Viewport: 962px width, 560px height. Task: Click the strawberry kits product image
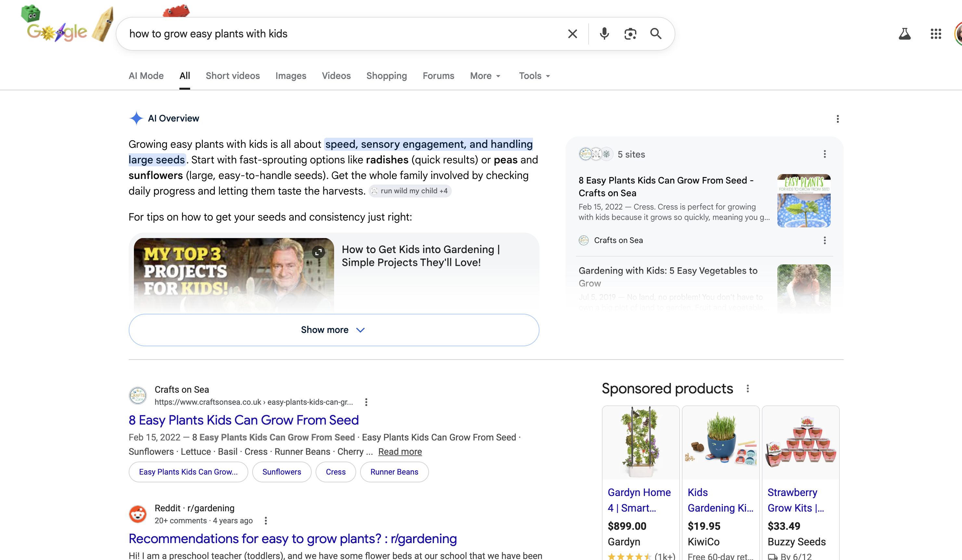click(800, 442)
